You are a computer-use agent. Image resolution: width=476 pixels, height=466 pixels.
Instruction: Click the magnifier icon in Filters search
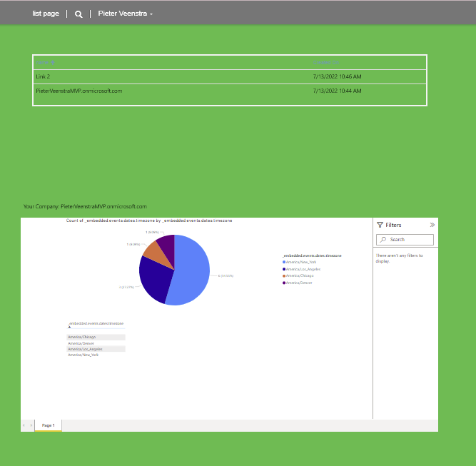[383, 240]
